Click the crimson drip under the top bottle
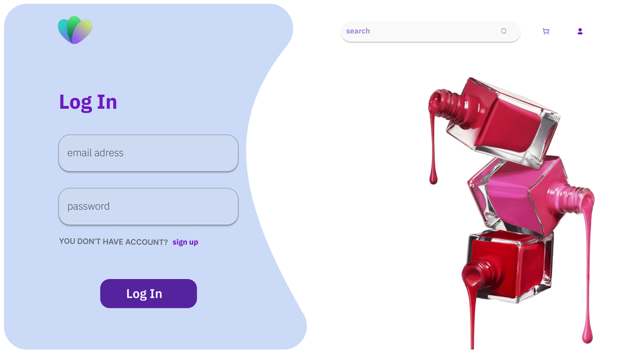The height and width of the screenshot is (353, 644). coord(433,148)
